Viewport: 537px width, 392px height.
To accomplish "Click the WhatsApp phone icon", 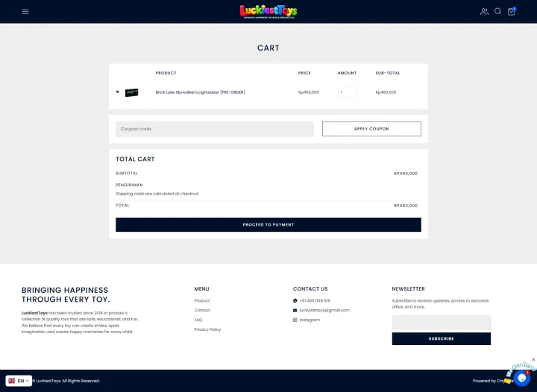I will point(295,300).
